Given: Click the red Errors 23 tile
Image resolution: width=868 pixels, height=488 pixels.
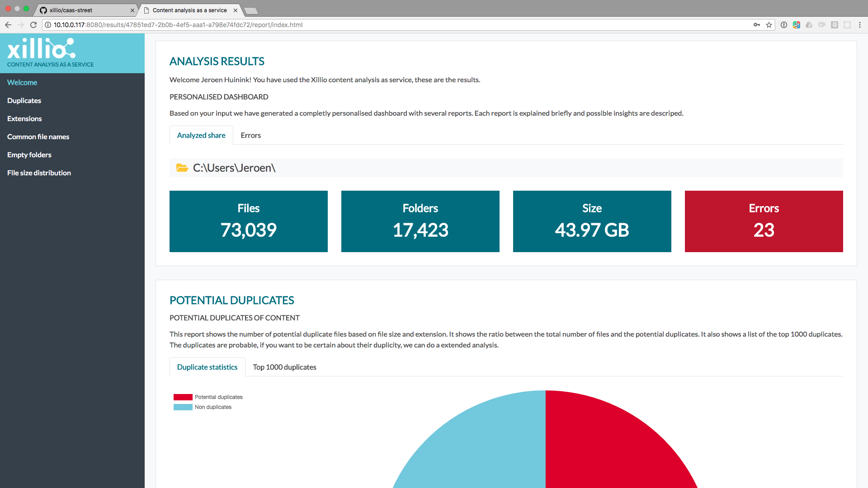Looking at the screenshot, I should (x=764, y=221).
